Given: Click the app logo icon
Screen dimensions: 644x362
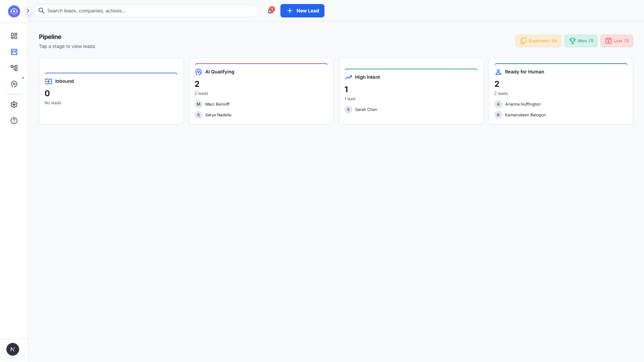Looking at the screenshot, I should pos(14,11).
